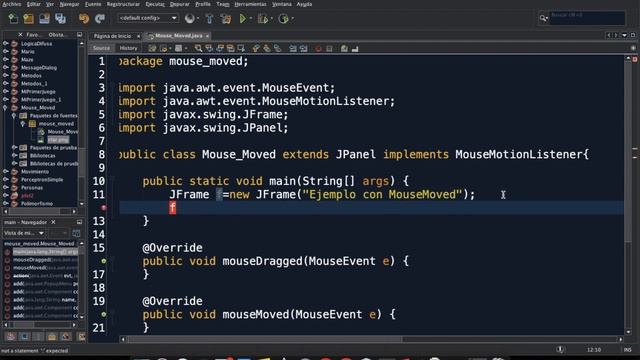Click the Last Edit icon in editor toolbar
640x360 pixels.
(x=152, y=48)
